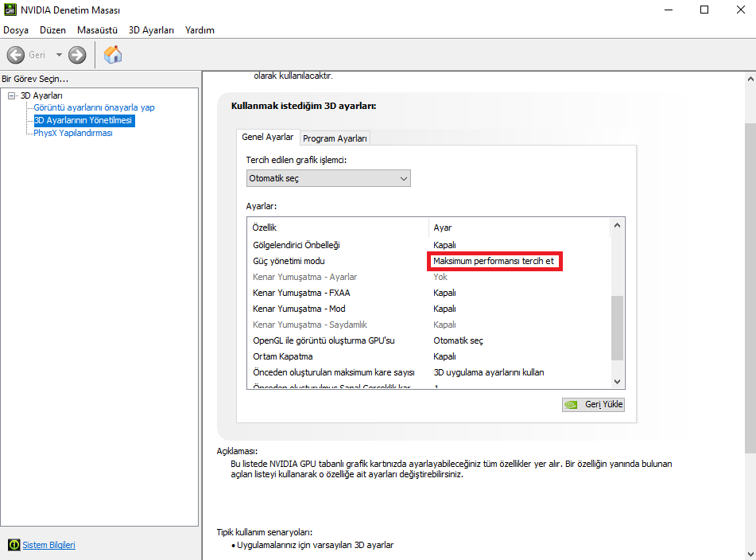Maximize the NVIDIA Denetim Masası window
Screen dimensions: 756x560
coord(704,10)
